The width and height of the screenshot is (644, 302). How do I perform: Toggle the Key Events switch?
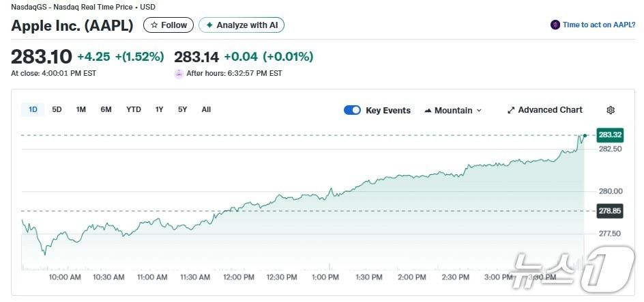pos(352,110)
